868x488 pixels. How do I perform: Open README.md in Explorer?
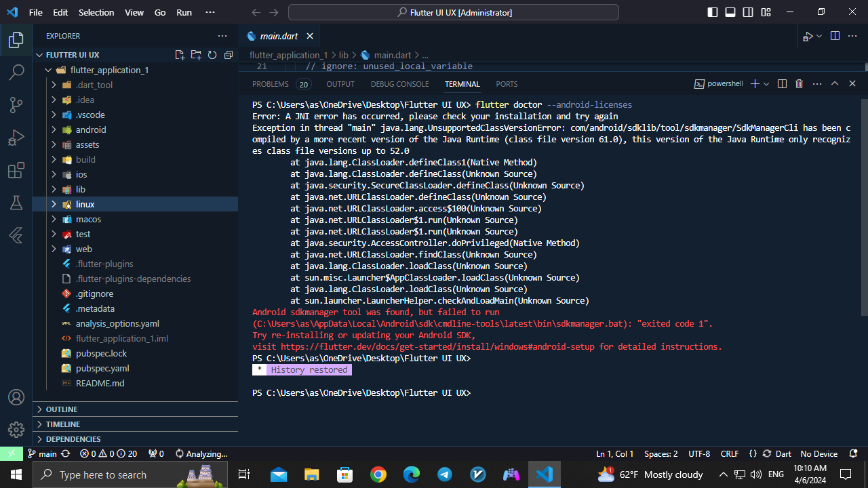coord(100,383)
